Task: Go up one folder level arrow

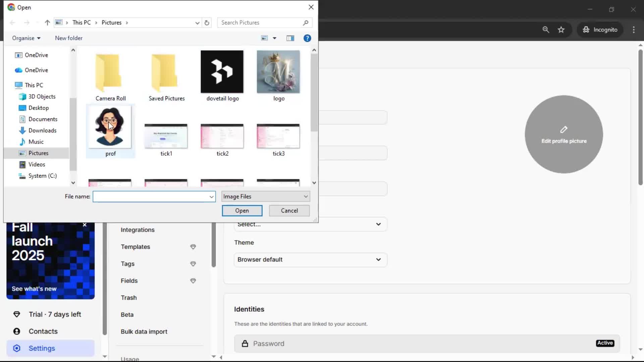Action: click(x=47, y=23)
